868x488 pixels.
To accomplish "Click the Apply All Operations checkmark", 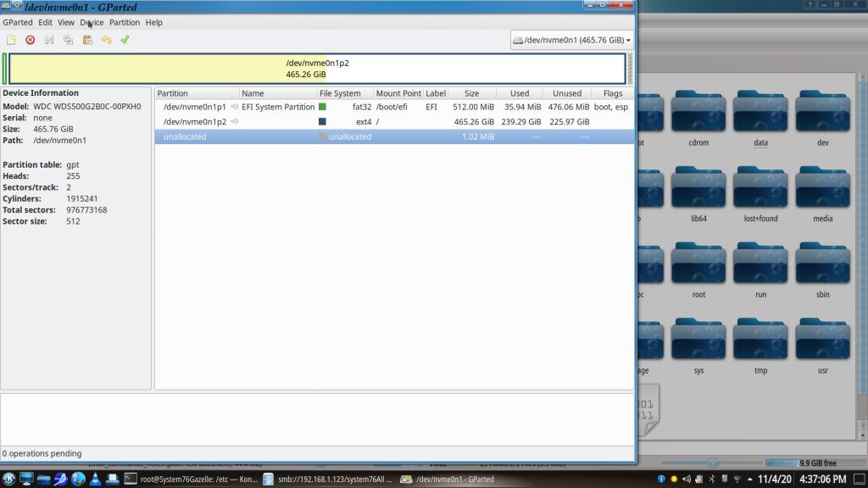I will pyautogui.click(x=125, y=40).
